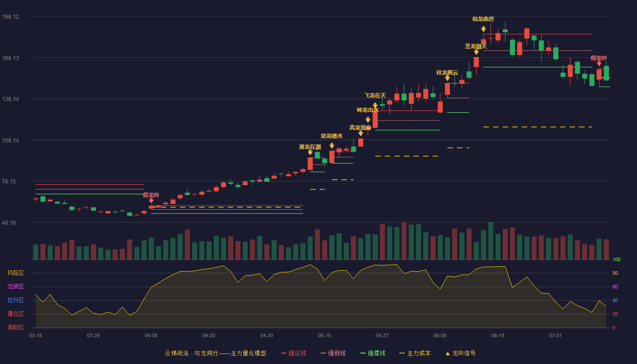The height and width of the screenshot is (364, 637).
Task: Toggle the 龙吟信号 legend label
Action: pyautogui.click(x=464, y=353)
